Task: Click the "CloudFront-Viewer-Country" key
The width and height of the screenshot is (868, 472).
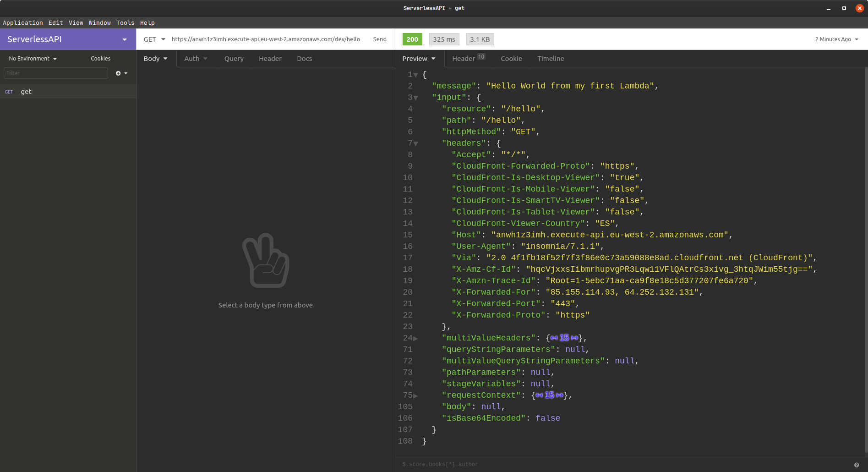Action: 518,224
